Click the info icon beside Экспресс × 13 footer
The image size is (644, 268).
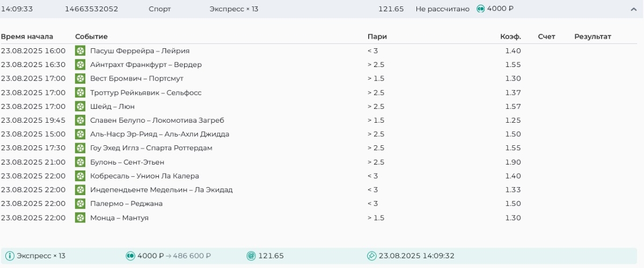tap(10, 256)
